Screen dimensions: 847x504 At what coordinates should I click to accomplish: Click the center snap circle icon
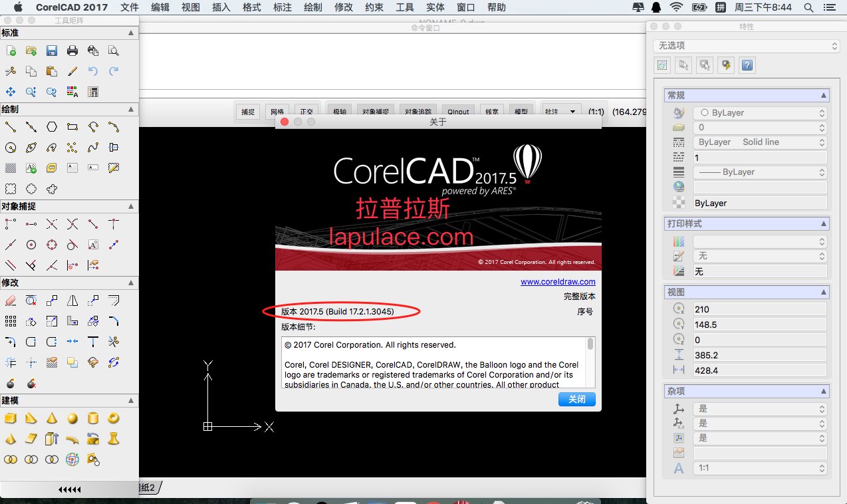point(31,245)
